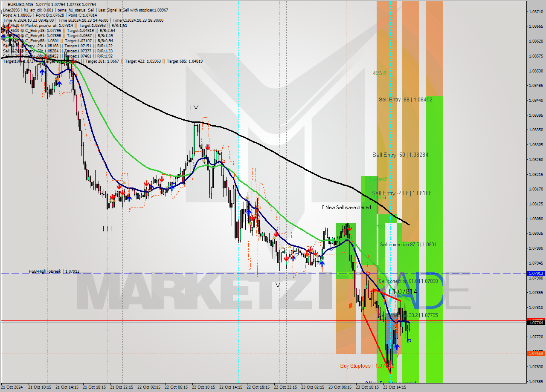Click the 'Target 261: 1.0667' text
546x392 pixels.
click(x=102, y=61)
